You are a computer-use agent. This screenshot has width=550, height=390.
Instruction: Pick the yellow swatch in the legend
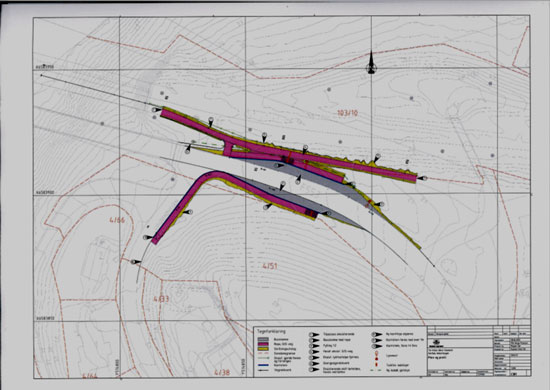coord(263,349)
